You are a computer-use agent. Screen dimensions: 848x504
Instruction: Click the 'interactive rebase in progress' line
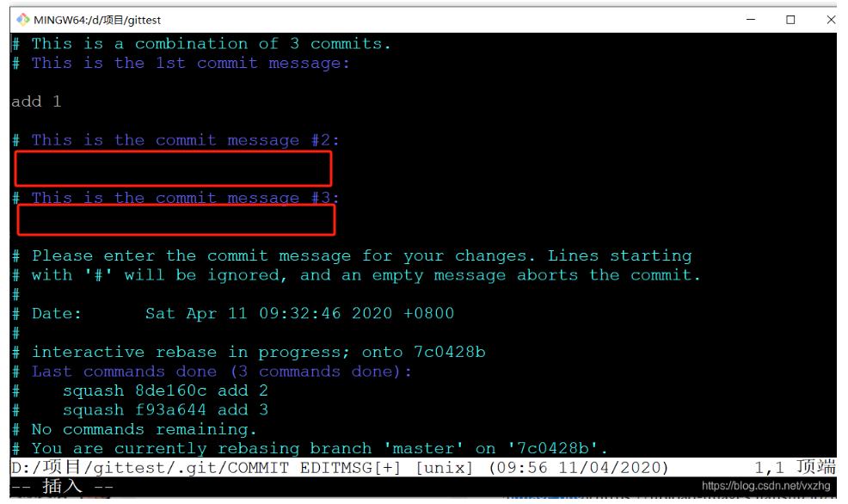click(249, 352)
